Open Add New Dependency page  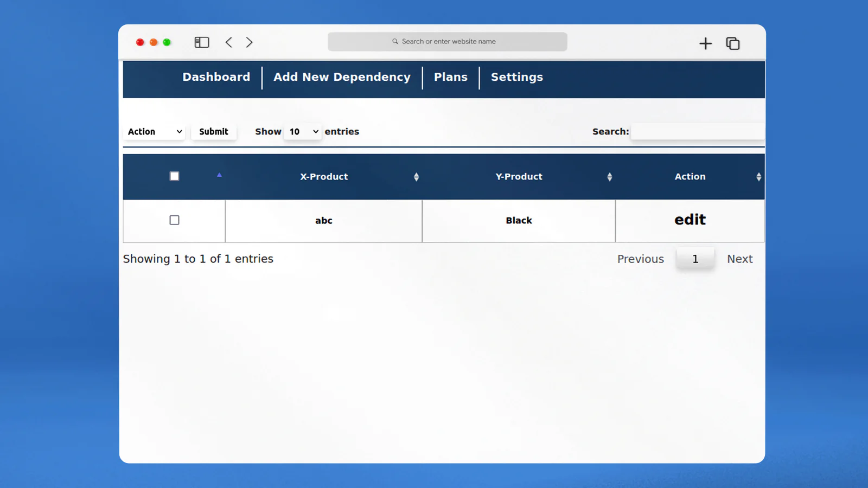(x=342, y=77)
